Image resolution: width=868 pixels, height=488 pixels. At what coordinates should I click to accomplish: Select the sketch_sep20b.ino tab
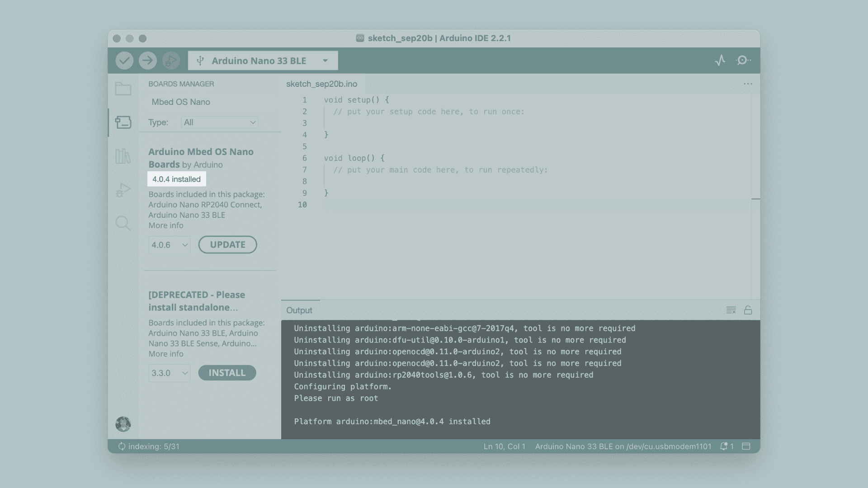coord(321,84)
